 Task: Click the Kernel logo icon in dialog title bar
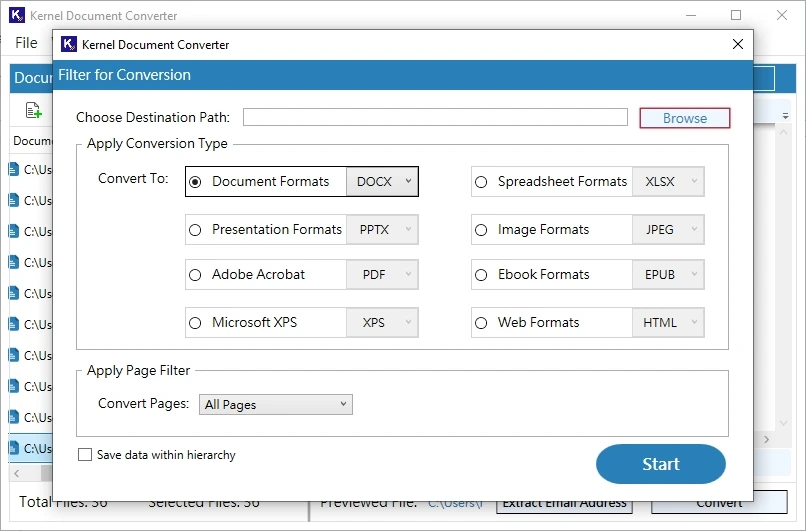[69, 44]
